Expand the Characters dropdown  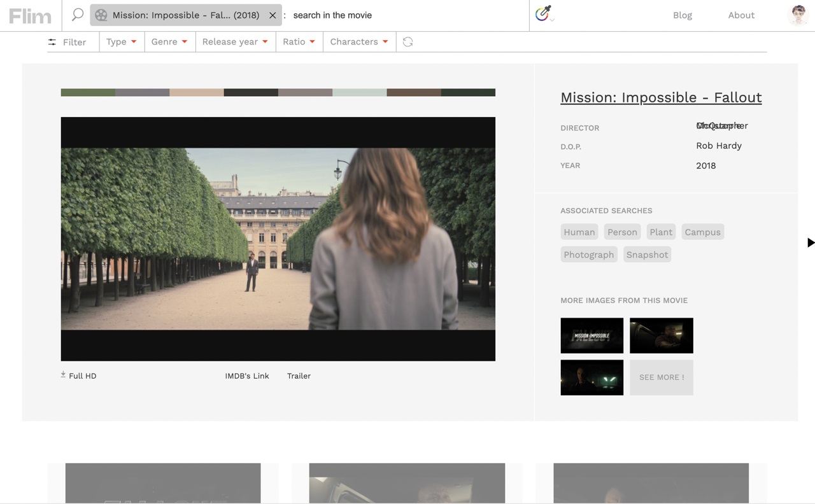pos(359,42)
